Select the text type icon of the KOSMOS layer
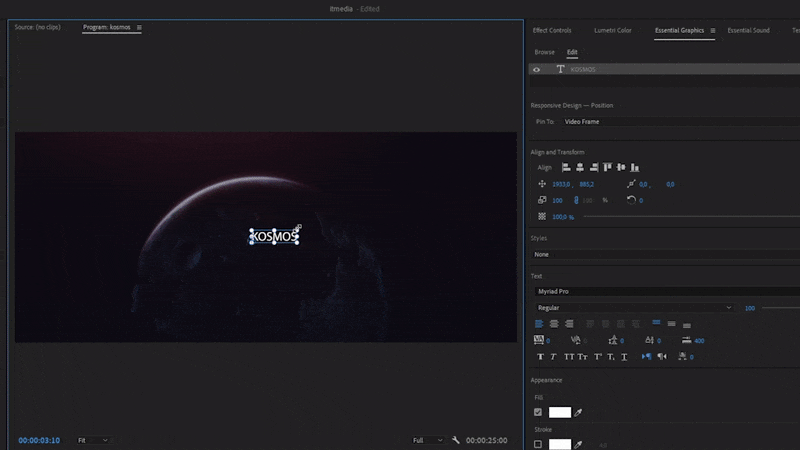This screenshot has width=800, height=450. point(560,69)
